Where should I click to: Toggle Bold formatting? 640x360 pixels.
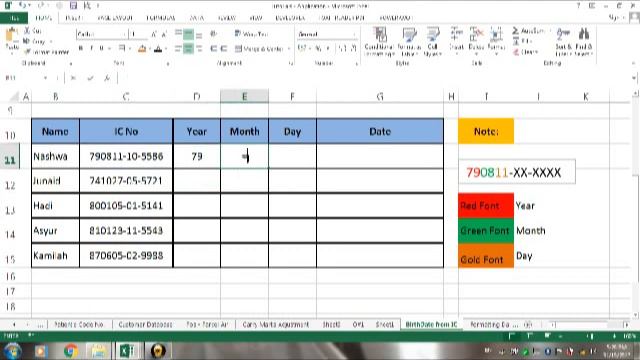[81, 49]
